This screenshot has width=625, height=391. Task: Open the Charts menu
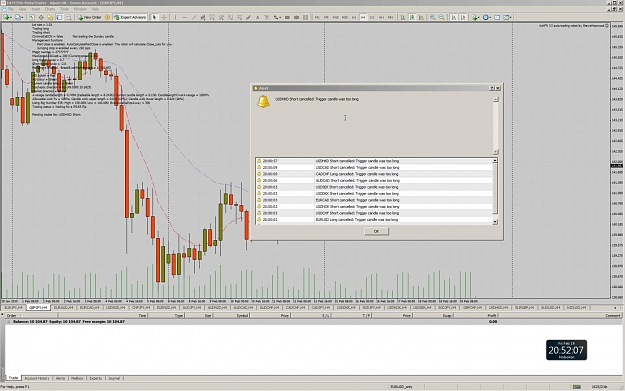50,9
